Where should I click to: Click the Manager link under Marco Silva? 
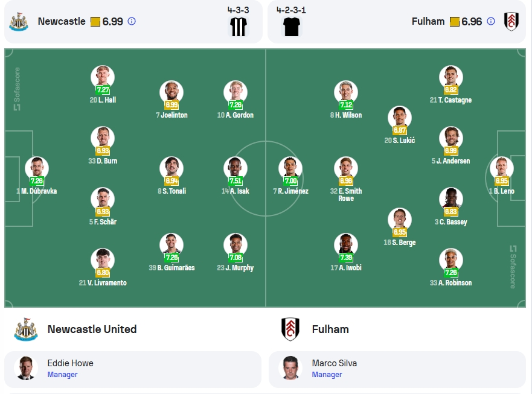click(327, 375)
